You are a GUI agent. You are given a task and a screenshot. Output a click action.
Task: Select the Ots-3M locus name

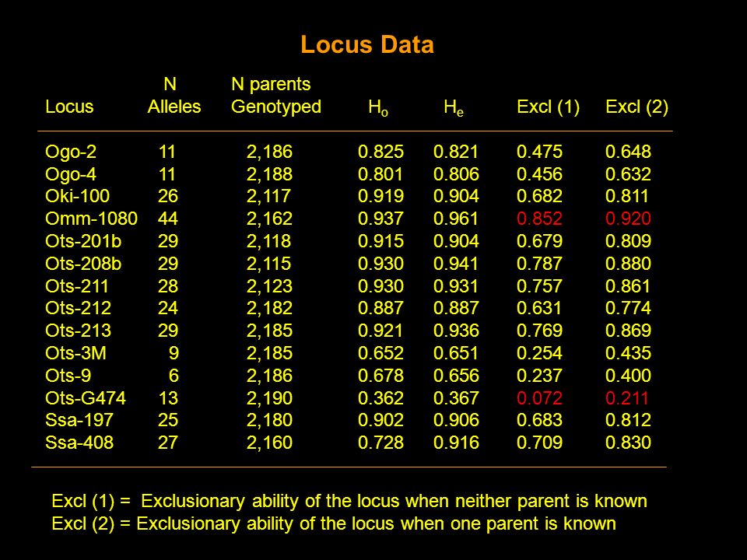click(75, 353)
